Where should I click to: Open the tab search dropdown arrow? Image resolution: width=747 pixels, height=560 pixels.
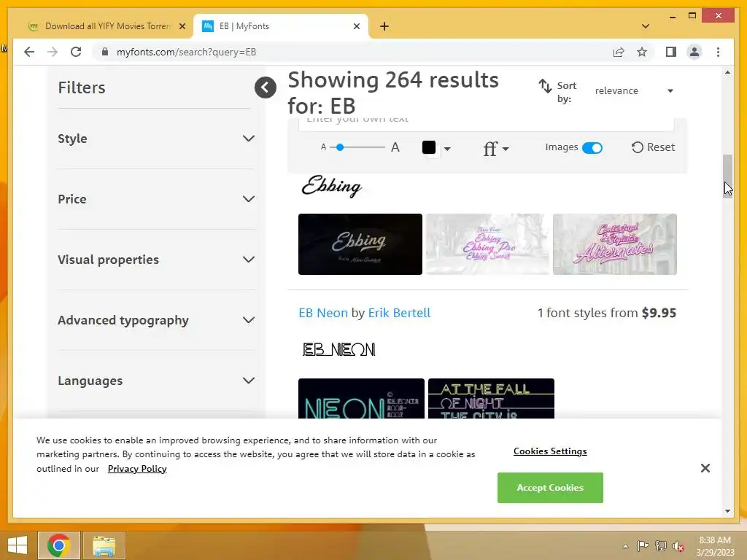645,26
